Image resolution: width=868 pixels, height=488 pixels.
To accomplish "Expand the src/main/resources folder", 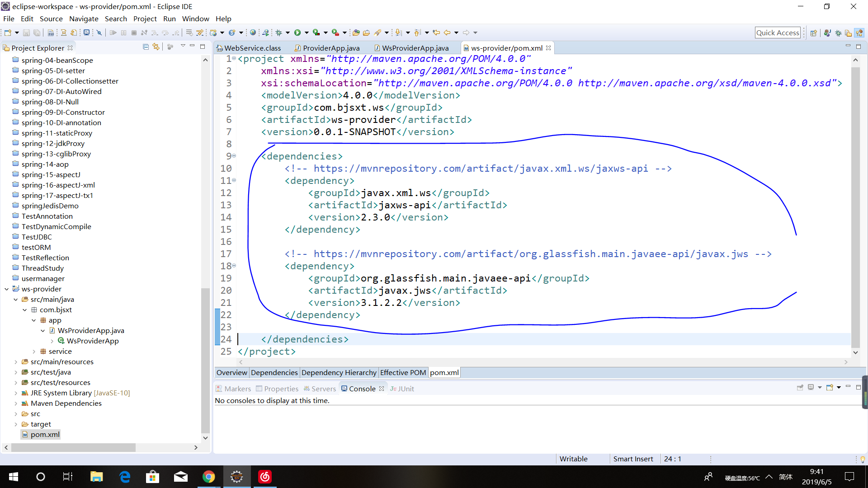I will tap(16, 362).
